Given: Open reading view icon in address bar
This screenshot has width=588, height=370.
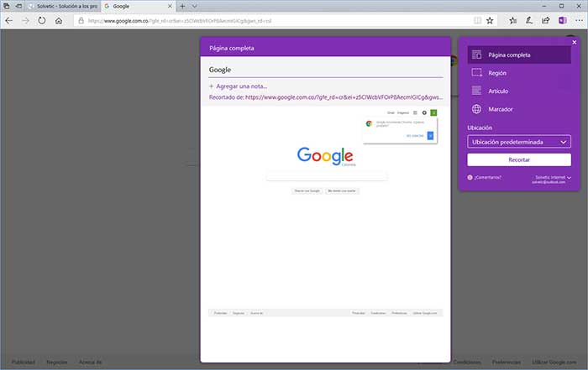Looking at the screenshot, I should tap(477, 21).
